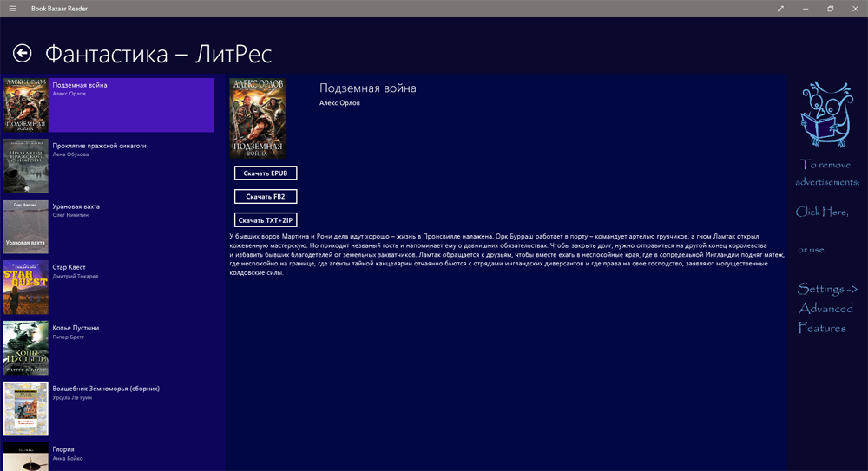Click Копье Пустыни cover thumbnail
This screenshot has width=868, height=471.
point(25,348)
